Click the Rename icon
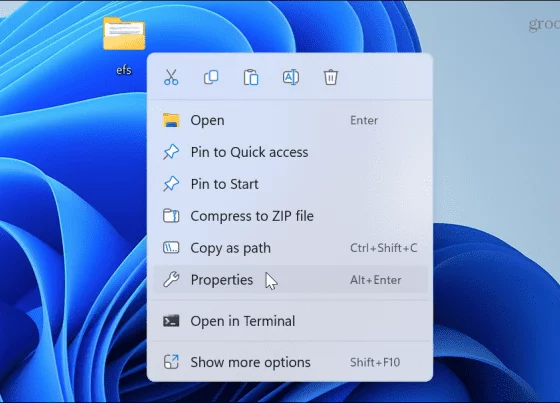Image resolution: width=560 pixels, height=403 pixels. (291, 77)
